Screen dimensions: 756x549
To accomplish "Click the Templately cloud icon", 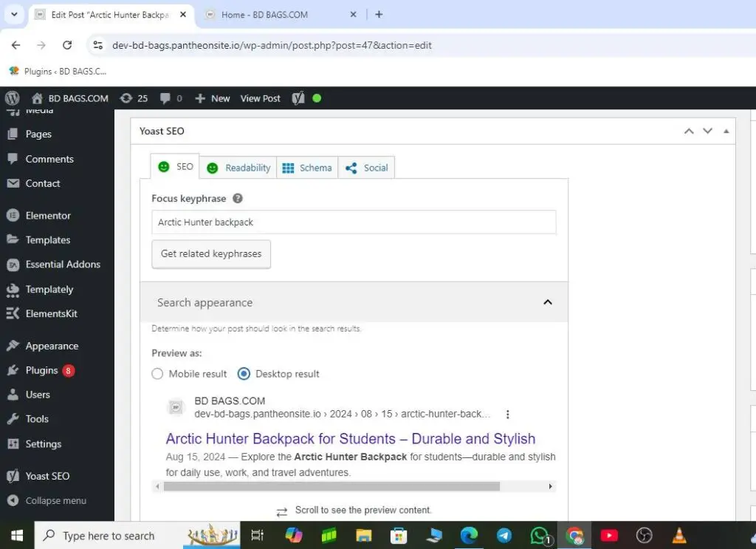I will [x=13, y=290].
